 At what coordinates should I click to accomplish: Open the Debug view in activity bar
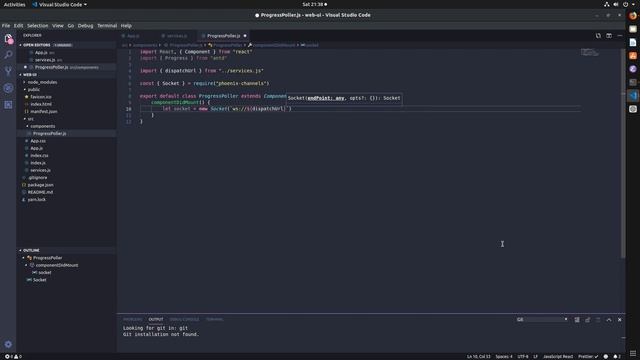pyautogui.click(x=8, y=88)
